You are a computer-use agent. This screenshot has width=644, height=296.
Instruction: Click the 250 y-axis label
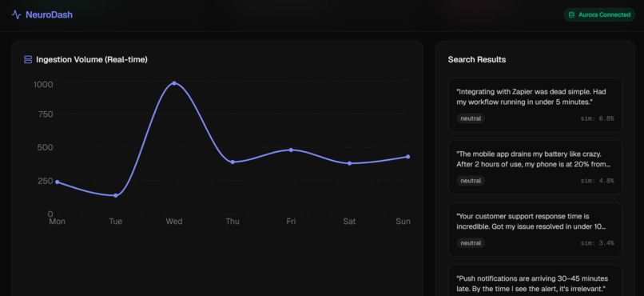pos(46,181)
